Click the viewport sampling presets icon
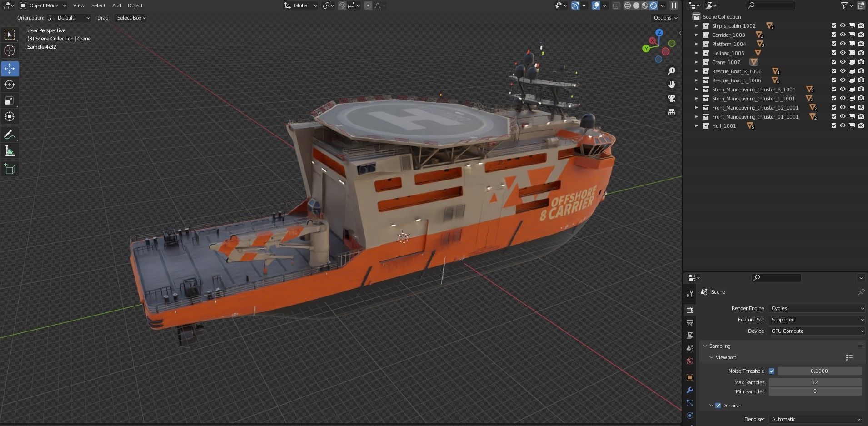Image resolution: width=868 pixels, height=426 pixels. click(x=849, y=358)
